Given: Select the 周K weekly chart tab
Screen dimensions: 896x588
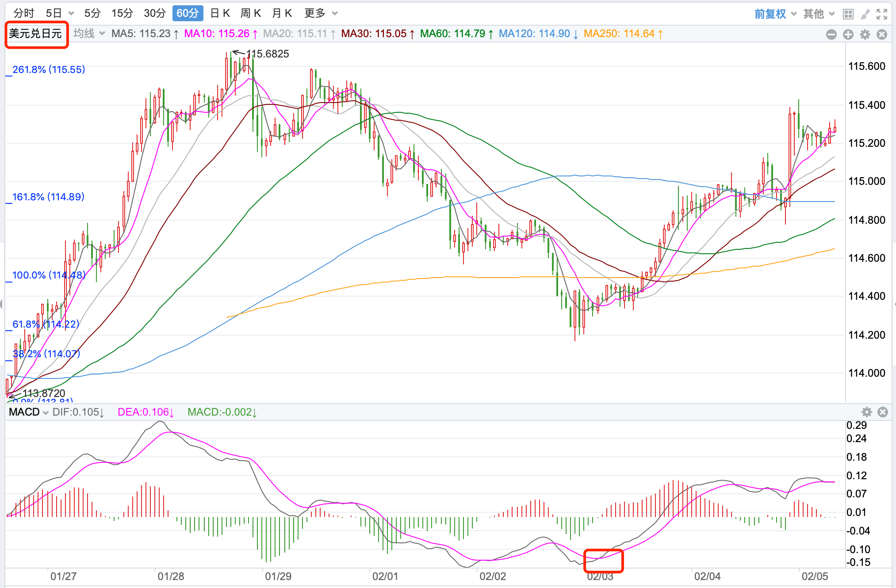Looking at the screenshot, I should (x=251, y=13).
